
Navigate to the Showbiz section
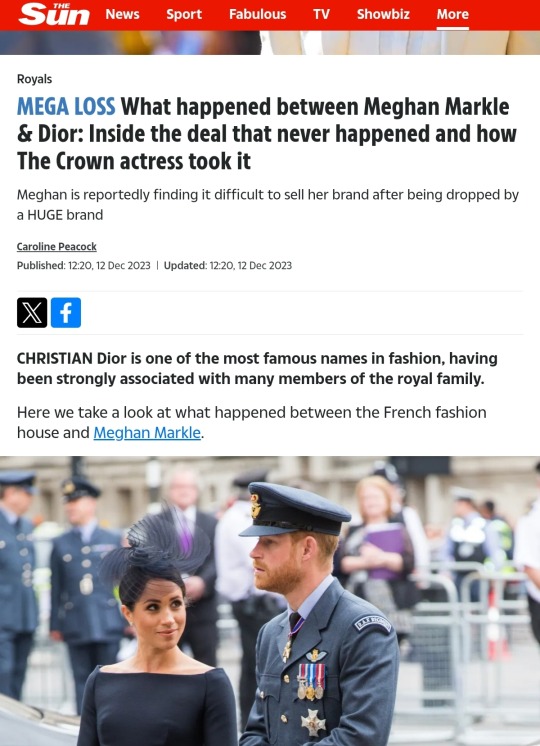(383, 14)
